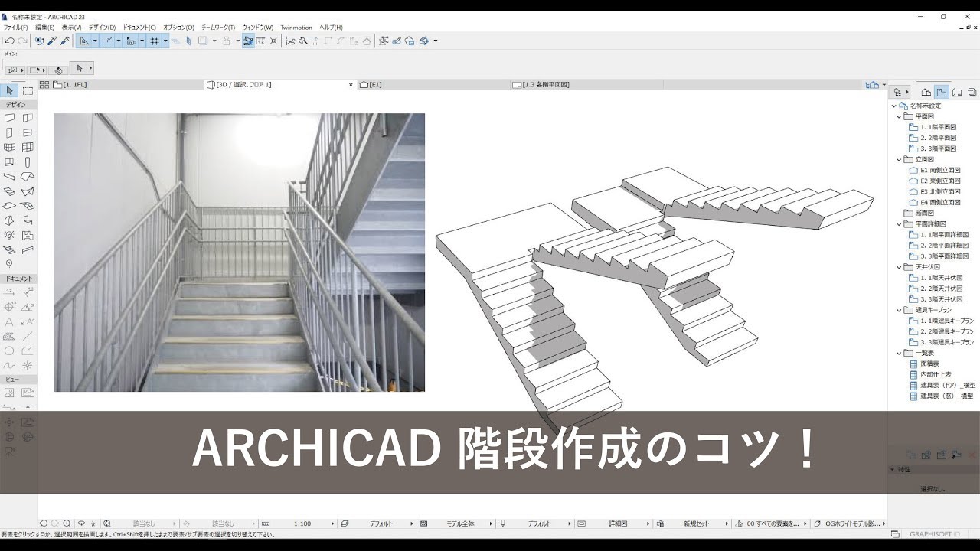Select the Label tool

(28, 321)
